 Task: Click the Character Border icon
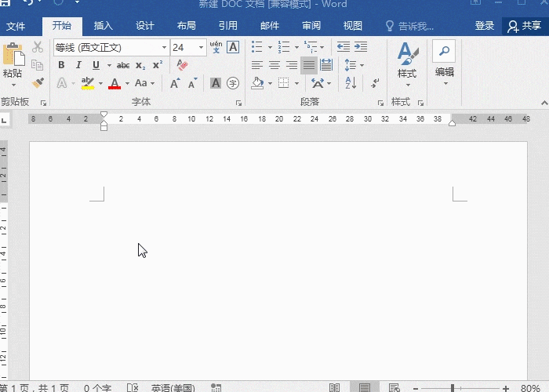233,47
